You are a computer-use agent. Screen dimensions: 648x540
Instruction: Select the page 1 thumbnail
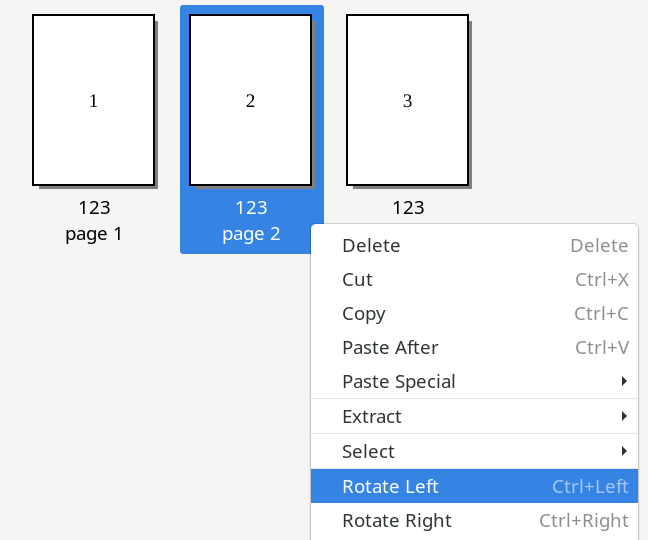click(x=94, y=100)
